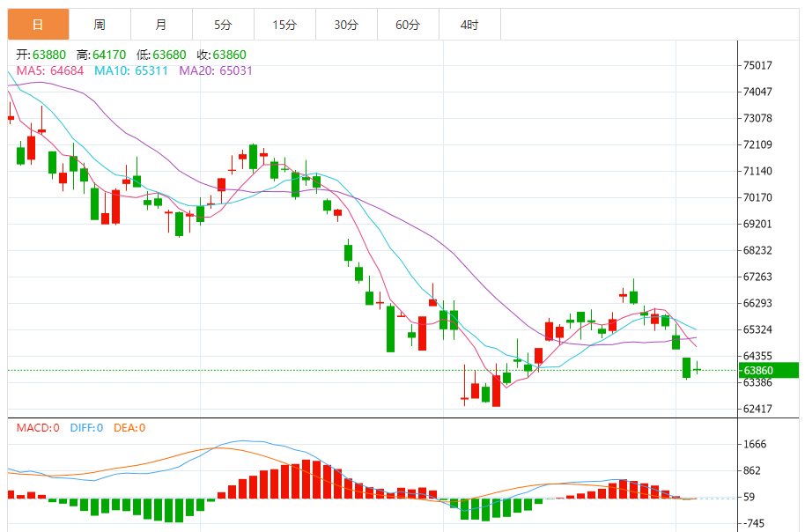Click the 862 MACD axis label

(752, 471)
